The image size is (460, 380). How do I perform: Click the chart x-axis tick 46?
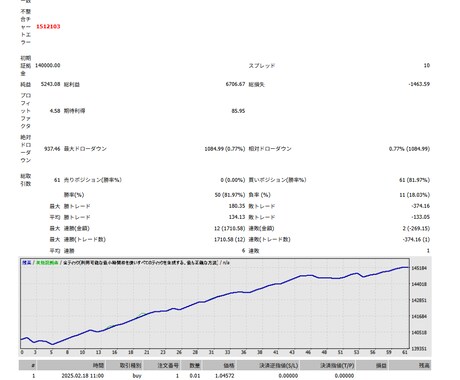point(308,352)
